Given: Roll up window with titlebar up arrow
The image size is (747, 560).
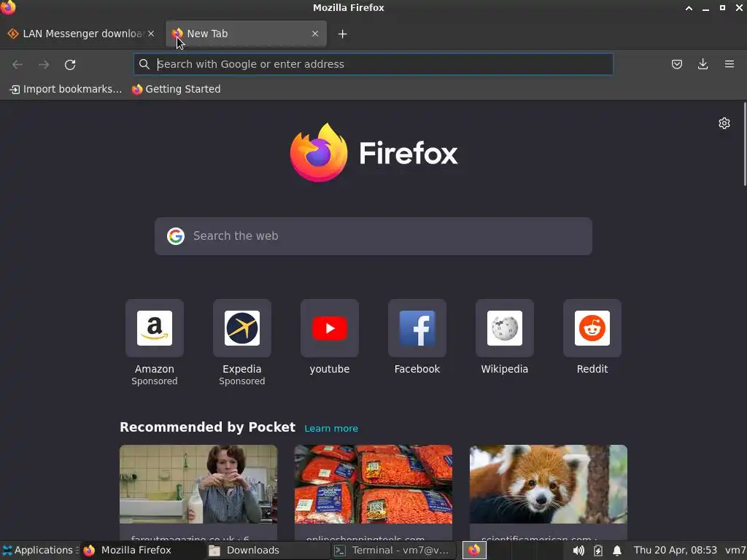Looking at the screenshot, I should [689, 7].
